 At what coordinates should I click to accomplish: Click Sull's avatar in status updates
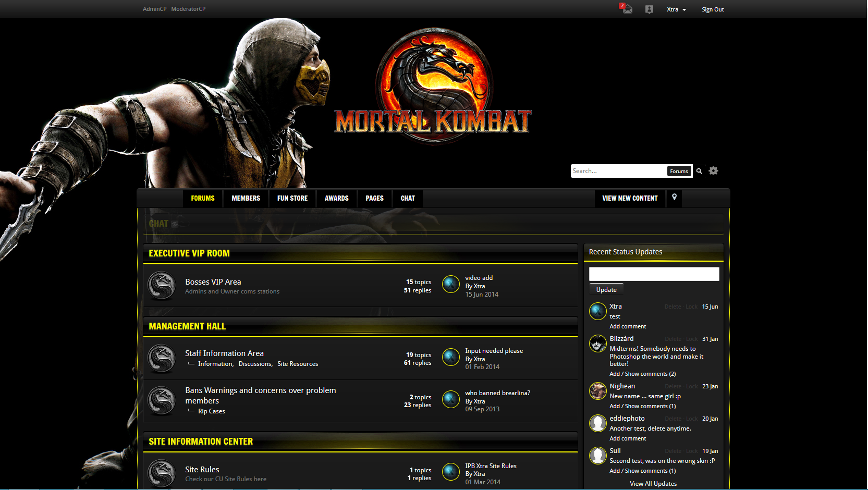click(598, 456)
